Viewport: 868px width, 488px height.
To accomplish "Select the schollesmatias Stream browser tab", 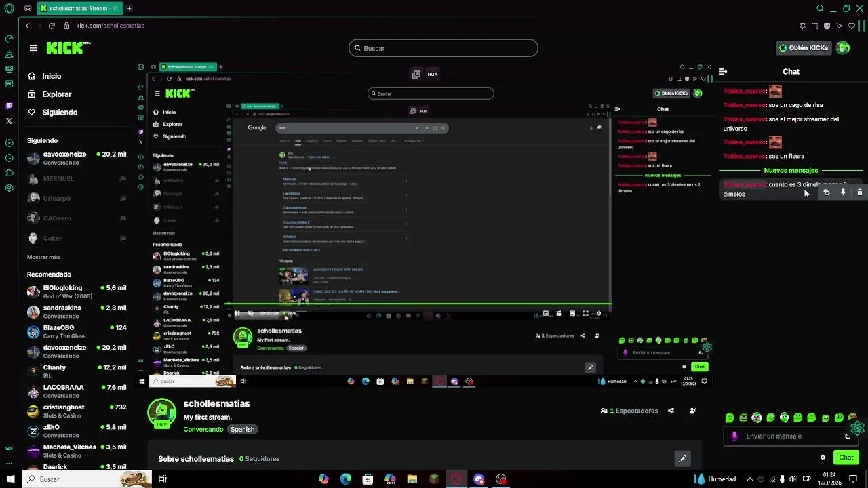I will (x=80, y=9).
